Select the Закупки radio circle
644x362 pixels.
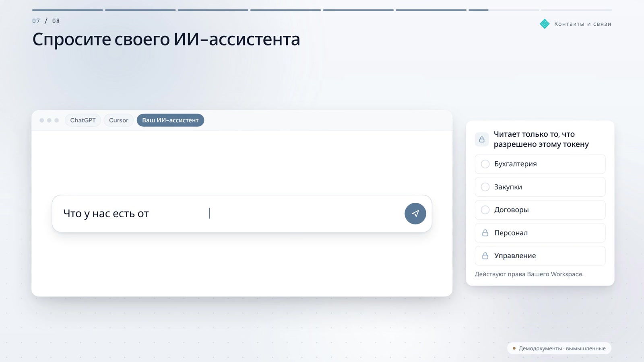485,187
